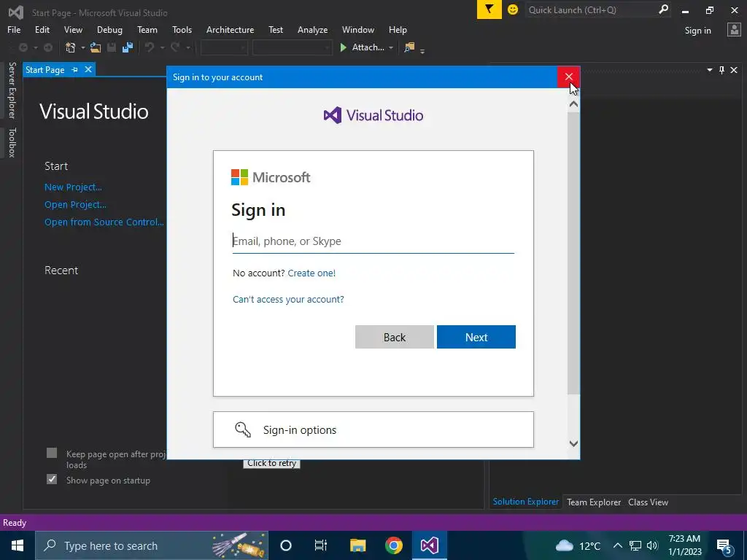Close the Solution Explorer panel
The width and height of the screenshot is (747, 560).
[x=734, y=70]
